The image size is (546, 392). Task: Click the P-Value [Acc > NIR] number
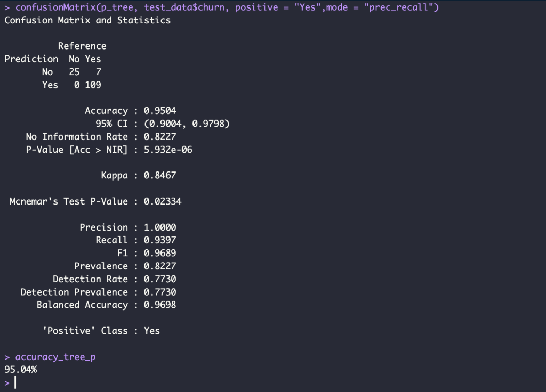tap(168, 150)
